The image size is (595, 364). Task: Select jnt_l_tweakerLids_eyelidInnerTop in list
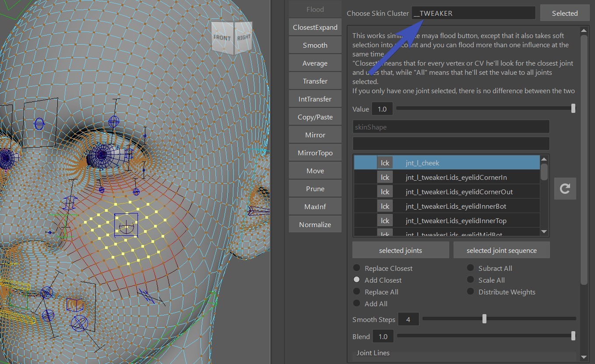pyautogui.click(x=447, y=220)
